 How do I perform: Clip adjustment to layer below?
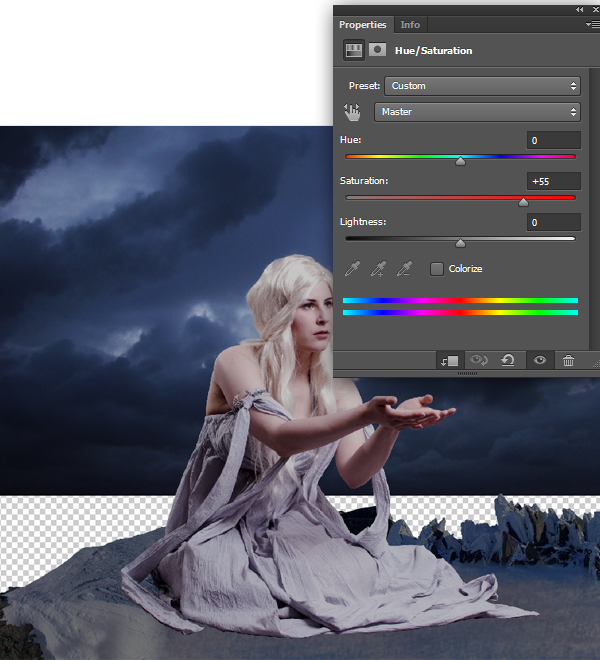click(x=449, y=360)
